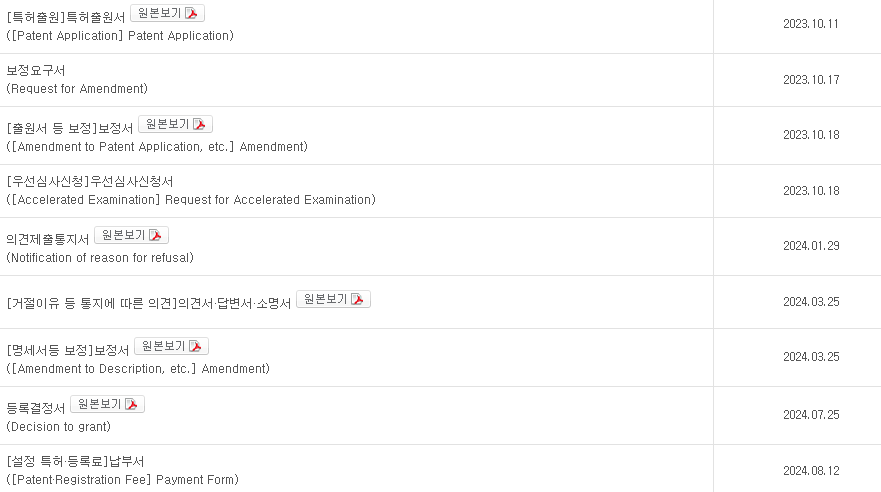The height and width of the screenshot is (492, 881).
Task: Open PDF icon for Patent Application original
Action: pos(191,13)
